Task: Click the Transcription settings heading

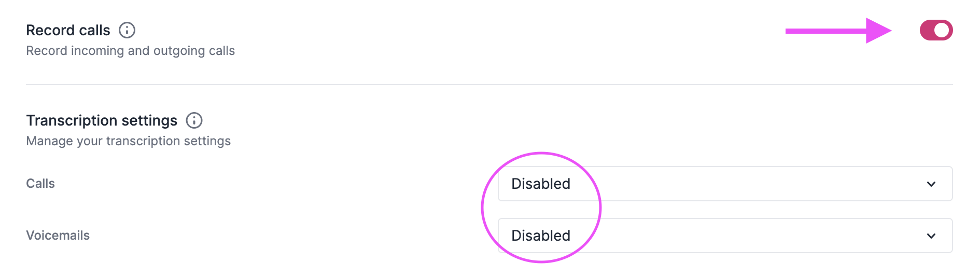Action: pyautogui.click(x=102, y=120)
